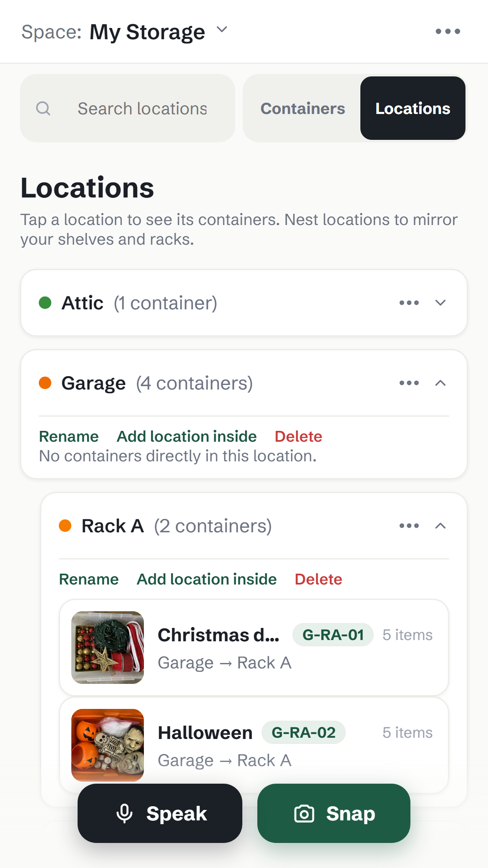Collapse the Garage location
This screenshot has height=868, width=488.
point(440,383)
